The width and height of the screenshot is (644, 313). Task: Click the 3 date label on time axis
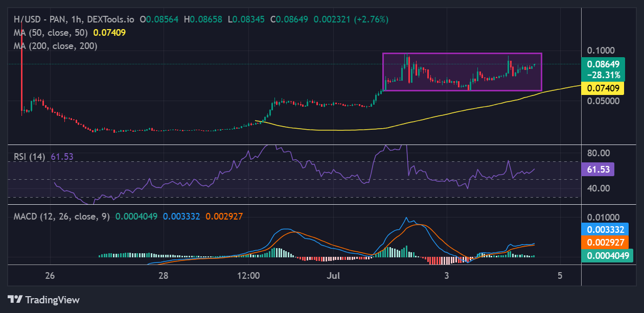coord(447,276)
